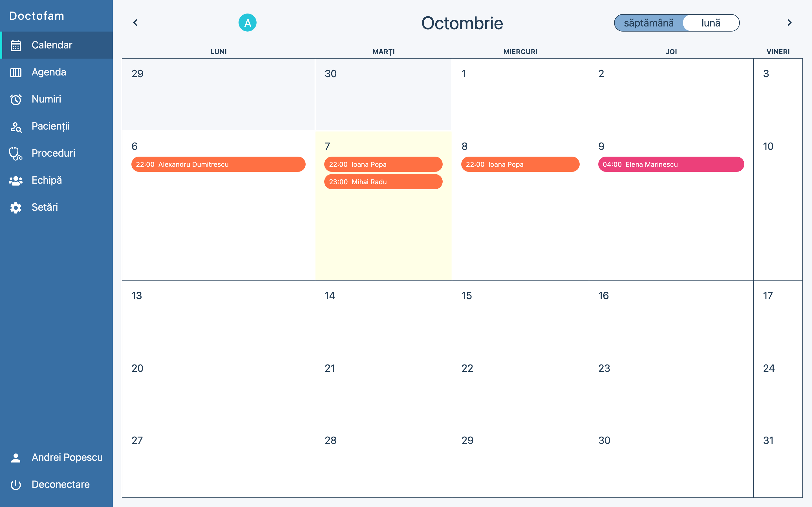Open the Agenda columns icon
The image size is (812, 507).
[x=16, y=72]
